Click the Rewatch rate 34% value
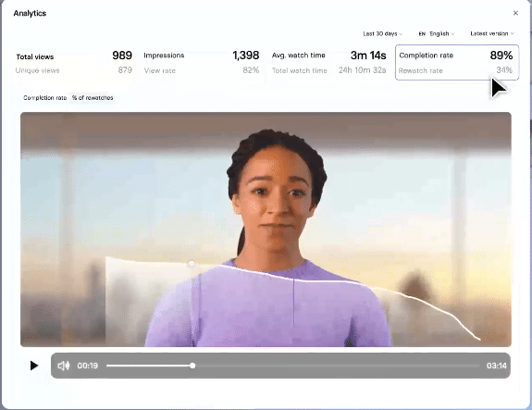This screenshot has height=410, width=532. (x=504, y=70)
